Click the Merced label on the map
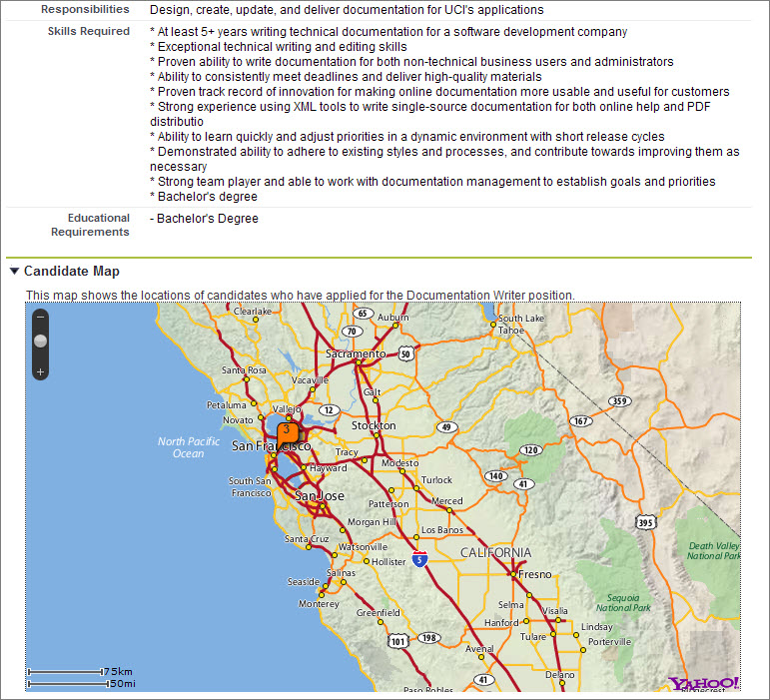 447,500
